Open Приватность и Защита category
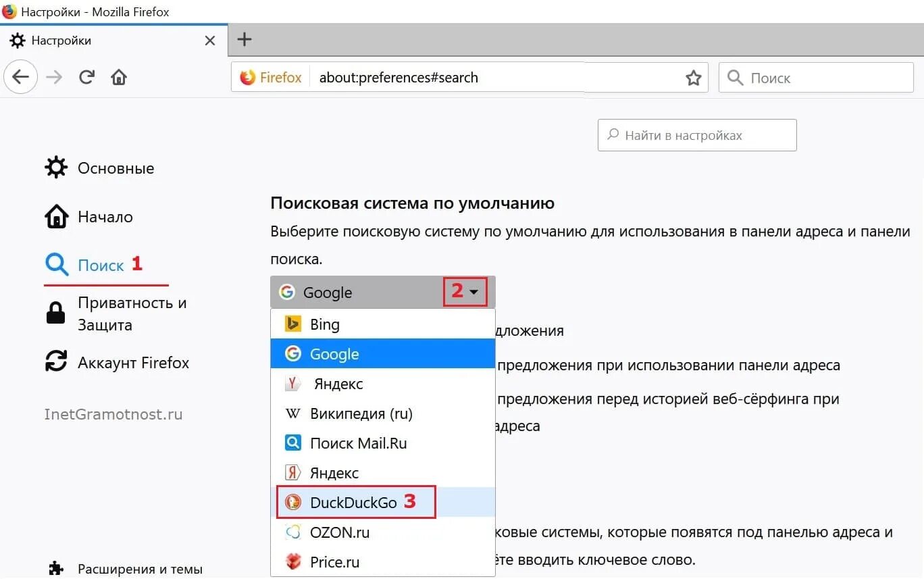This screenshot has height=579, width=924. tap(115, 313)
